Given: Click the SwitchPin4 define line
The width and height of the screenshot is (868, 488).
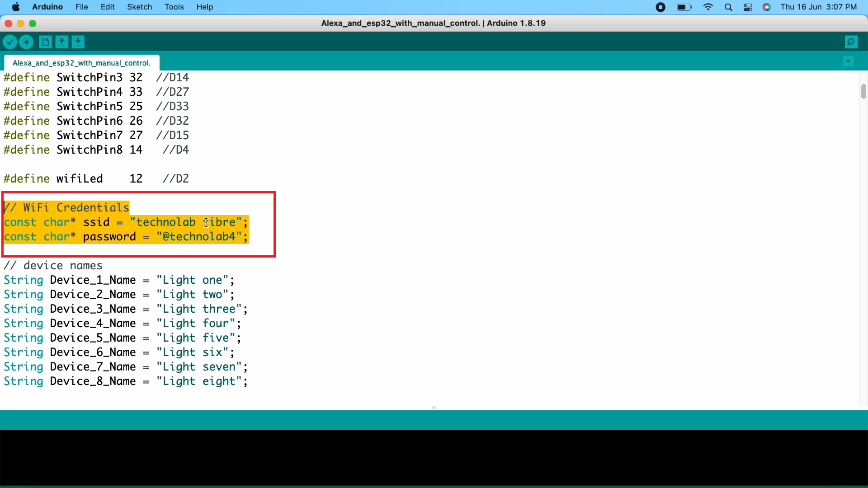Looking at the screenshot, I should [x=96, y=92].
